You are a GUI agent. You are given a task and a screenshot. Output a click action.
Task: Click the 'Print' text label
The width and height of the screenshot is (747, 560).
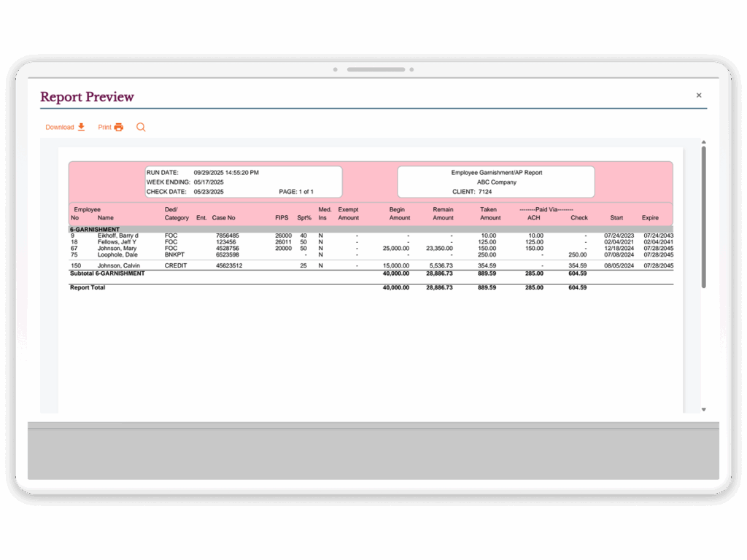[x=104, y=127]
